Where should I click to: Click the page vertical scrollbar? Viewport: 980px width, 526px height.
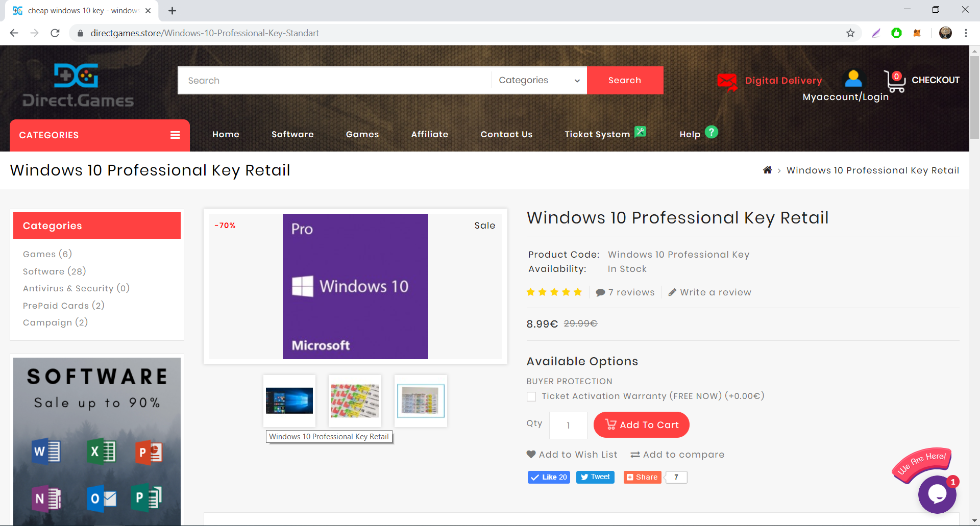[974, 97]
